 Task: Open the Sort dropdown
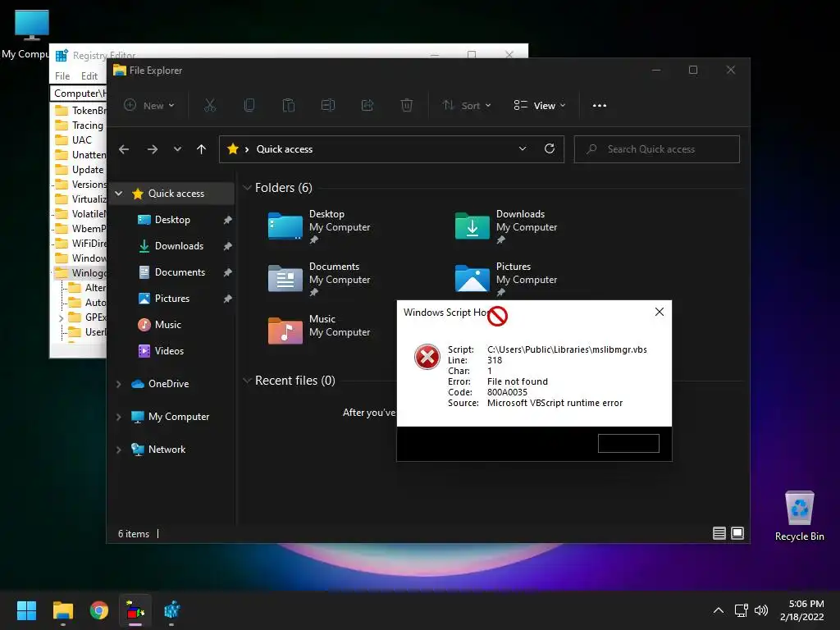467,106
